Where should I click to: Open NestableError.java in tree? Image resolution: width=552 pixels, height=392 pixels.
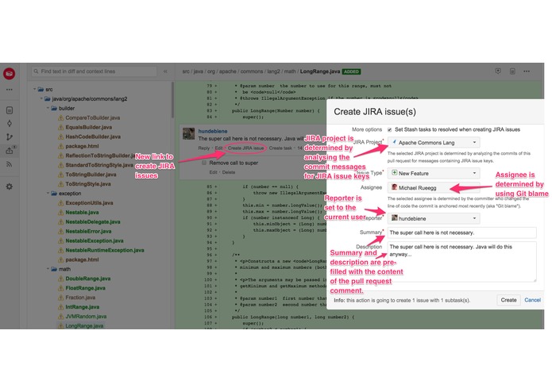[88, 232]
